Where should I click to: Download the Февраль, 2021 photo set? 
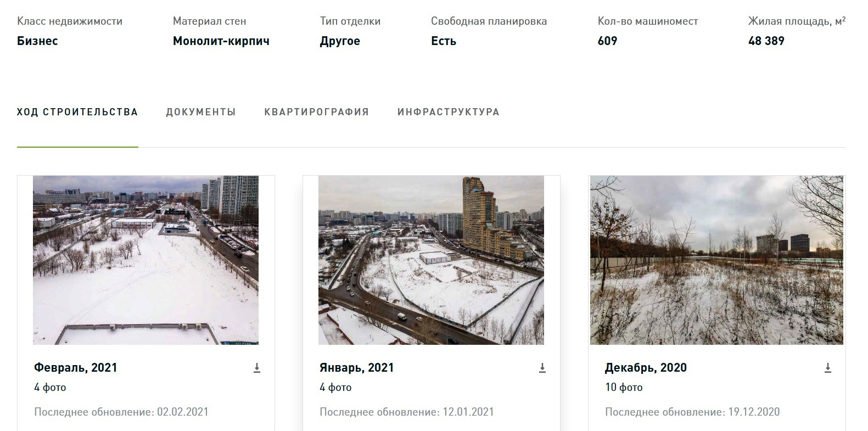pyautogui.click(x=257, y=368)
